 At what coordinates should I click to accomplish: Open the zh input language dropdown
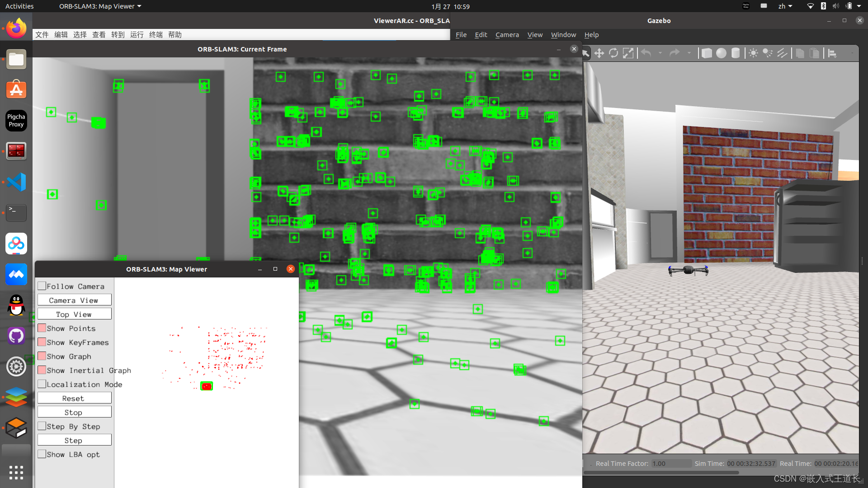click(x=785, y=6)
